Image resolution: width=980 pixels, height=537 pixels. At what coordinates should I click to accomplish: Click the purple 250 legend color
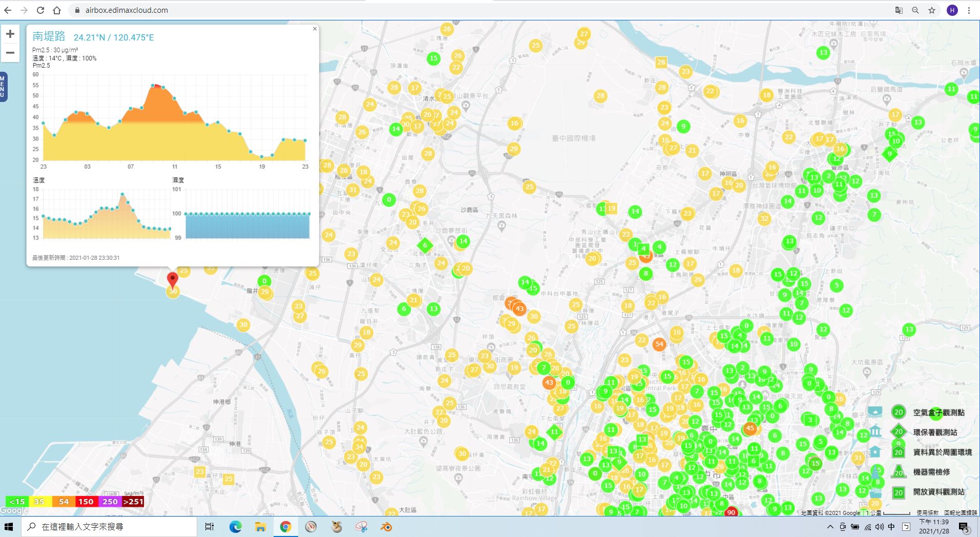pyautogui.click(x=110, y=502)
